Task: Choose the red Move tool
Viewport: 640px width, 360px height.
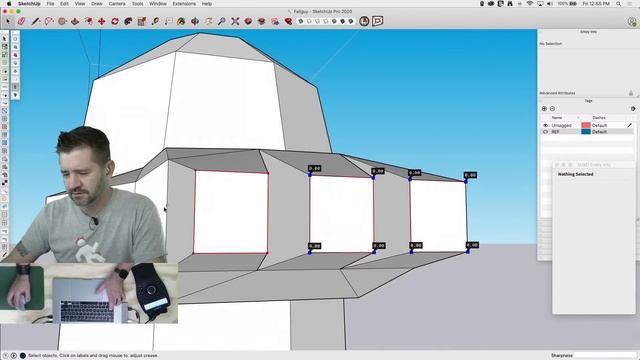Action: 102,21
